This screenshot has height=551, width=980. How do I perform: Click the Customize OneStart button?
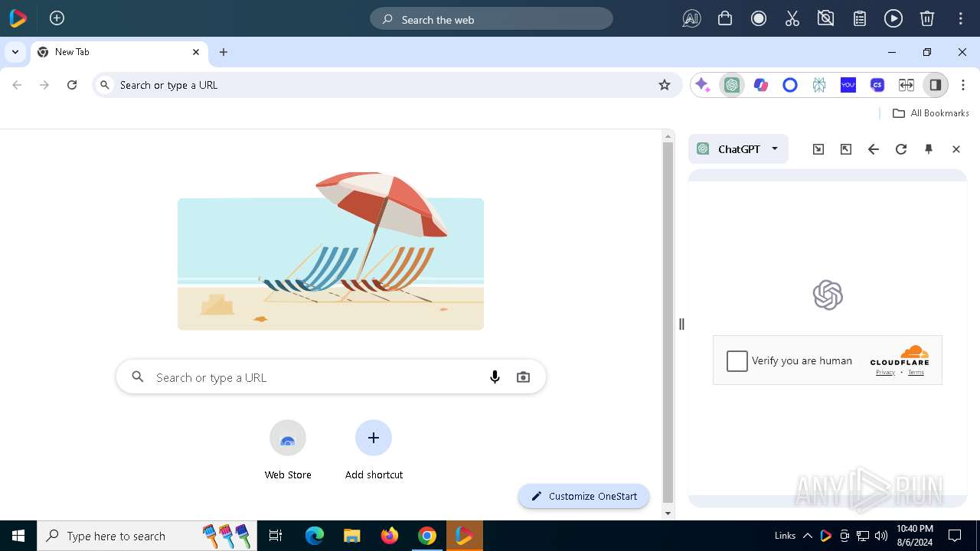tap(583, 496)
